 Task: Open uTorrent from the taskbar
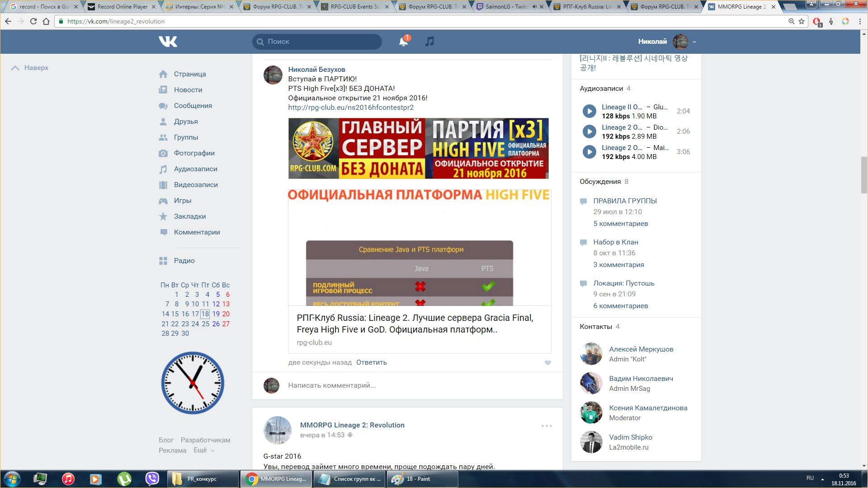124,479
